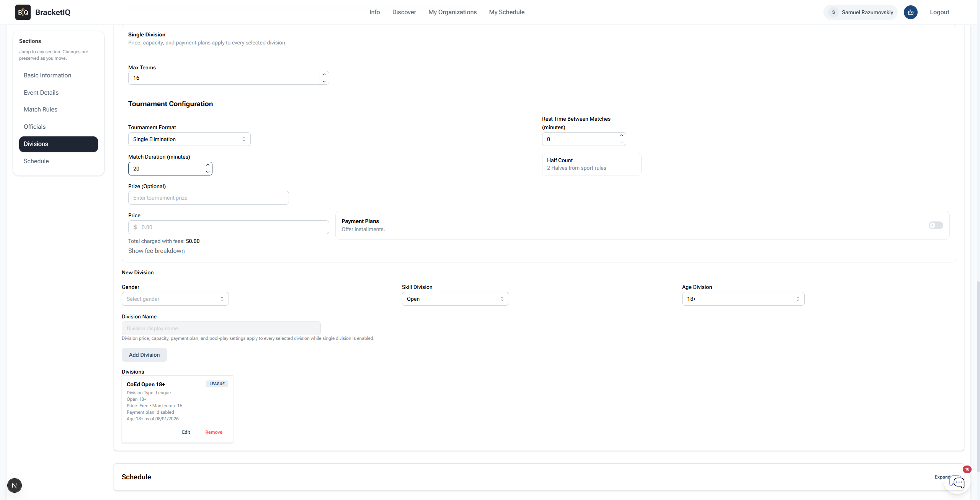Select the Divisions sidebar section
The width and height of the screenshot is (980, 500).
[x=59, y=144]
